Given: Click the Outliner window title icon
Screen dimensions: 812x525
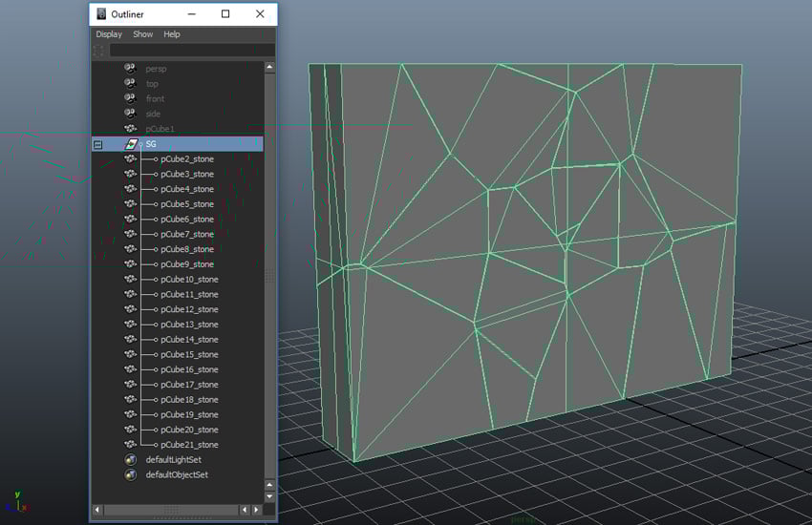Looking at the screenshot, I should [101, 14].
